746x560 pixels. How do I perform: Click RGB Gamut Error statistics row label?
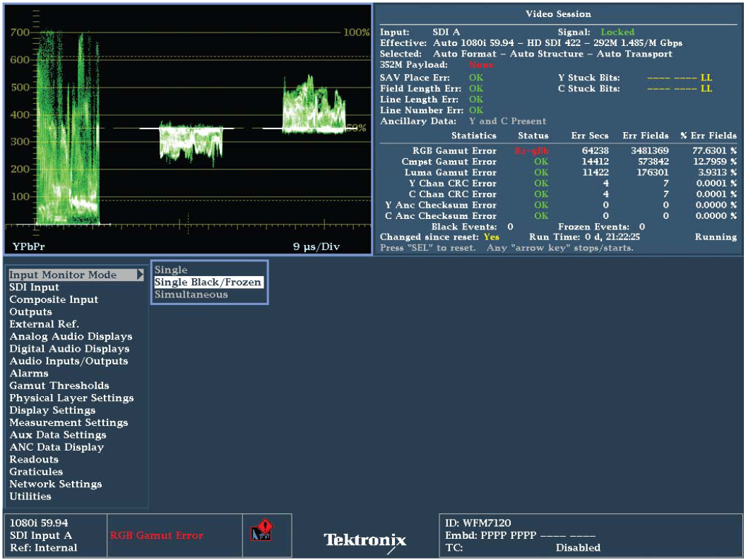(x=454, y=151)
